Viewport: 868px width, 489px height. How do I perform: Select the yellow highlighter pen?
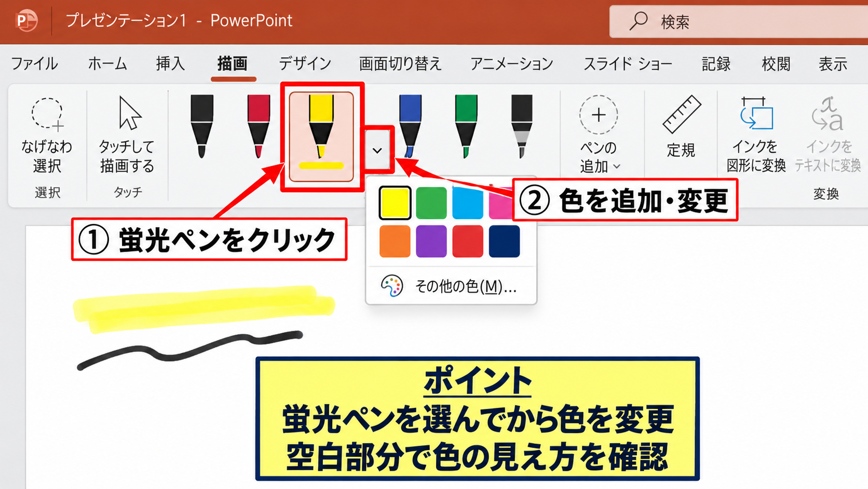coord(321,137)
